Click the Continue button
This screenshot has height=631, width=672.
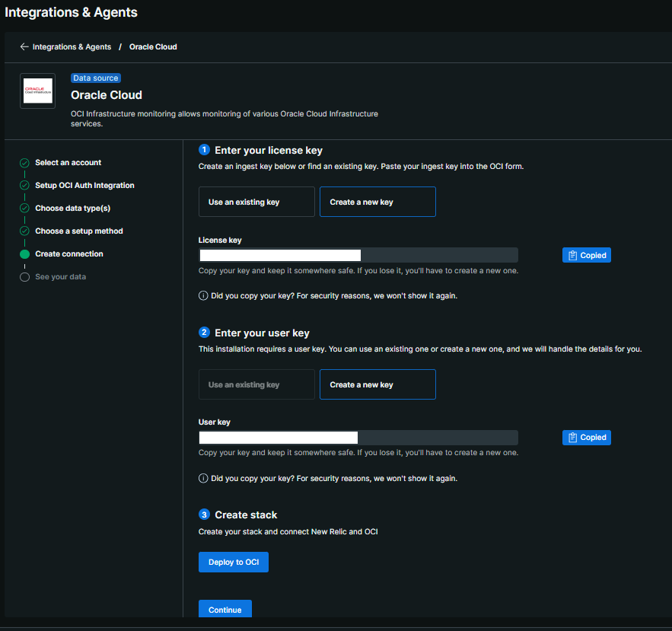pyautogui.click(x=225, y=609)
